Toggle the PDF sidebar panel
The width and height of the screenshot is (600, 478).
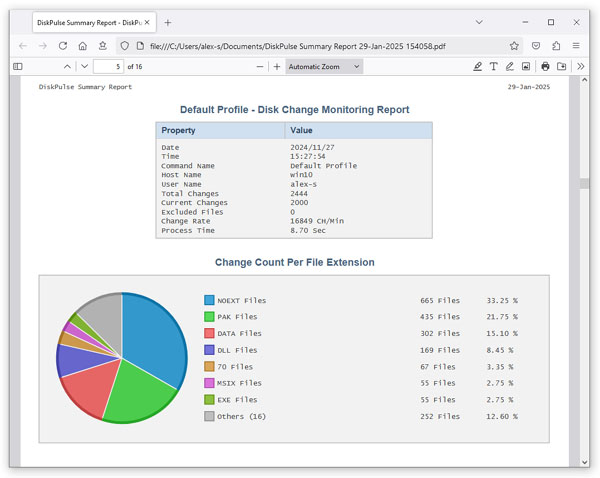point(18,67)
